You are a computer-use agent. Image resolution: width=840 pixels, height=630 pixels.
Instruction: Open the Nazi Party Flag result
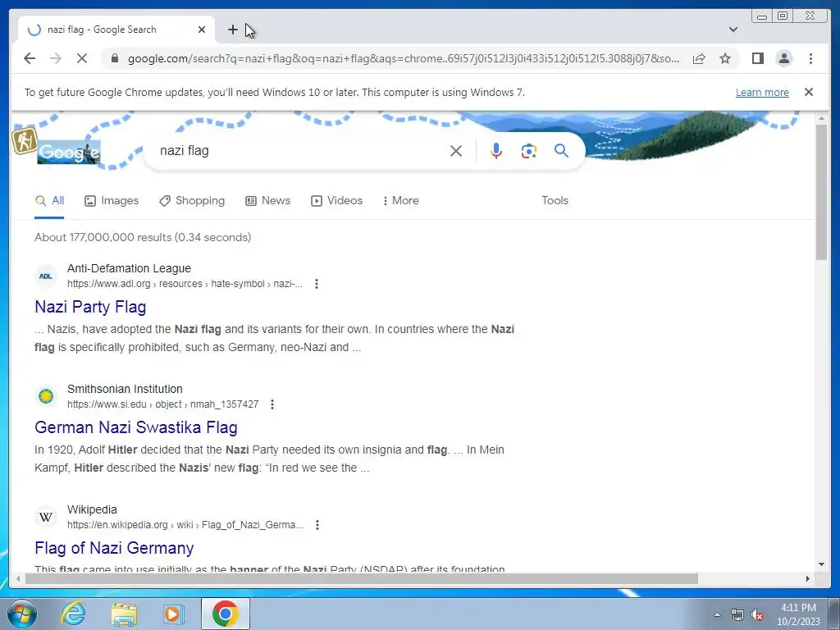pyautogui.click(x=90, y=307)
